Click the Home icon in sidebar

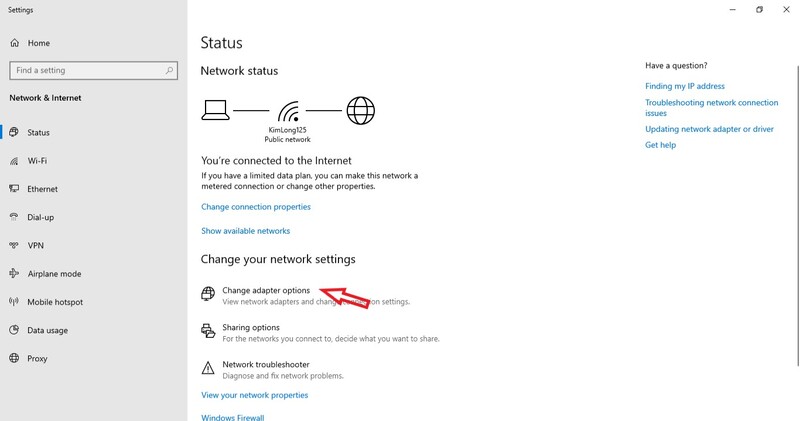tap(14, 43)
